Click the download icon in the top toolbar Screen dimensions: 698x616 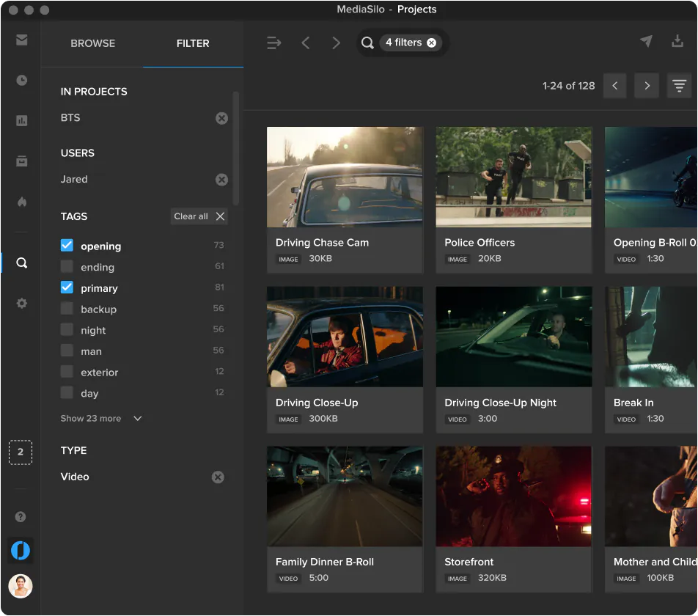677,42
